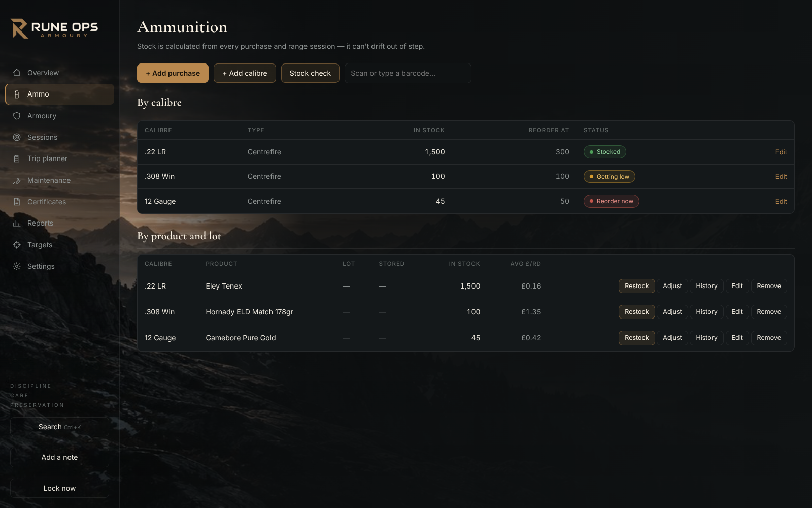Open Overview via its house icon

click(17, 73)
